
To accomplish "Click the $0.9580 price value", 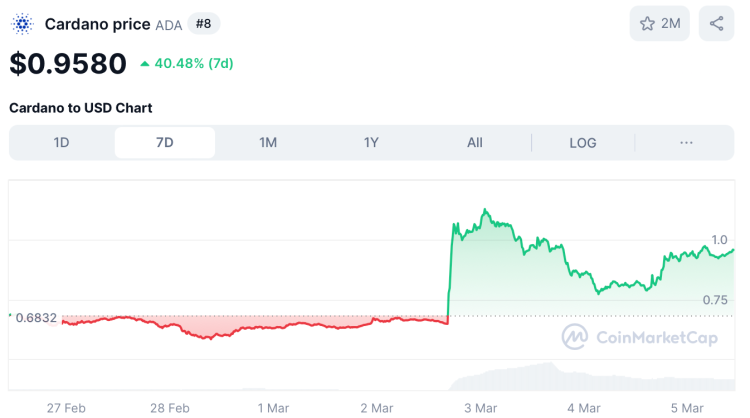I will click(68, 64).
